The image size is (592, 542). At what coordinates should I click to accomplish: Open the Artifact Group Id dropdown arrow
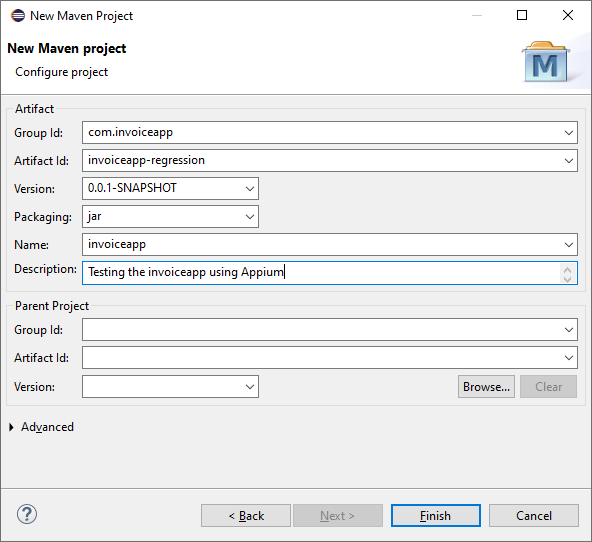[x=569, y=133]
